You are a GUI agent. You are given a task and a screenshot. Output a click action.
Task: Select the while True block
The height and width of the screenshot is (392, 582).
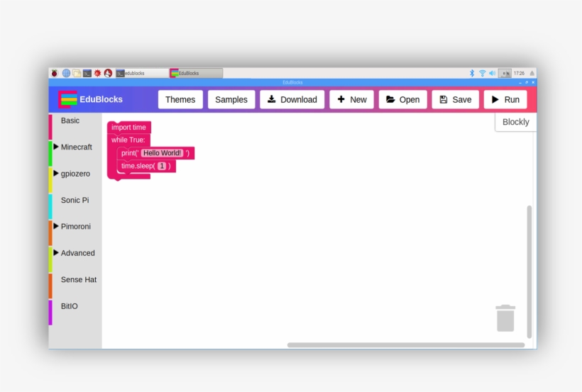point(128,140)
